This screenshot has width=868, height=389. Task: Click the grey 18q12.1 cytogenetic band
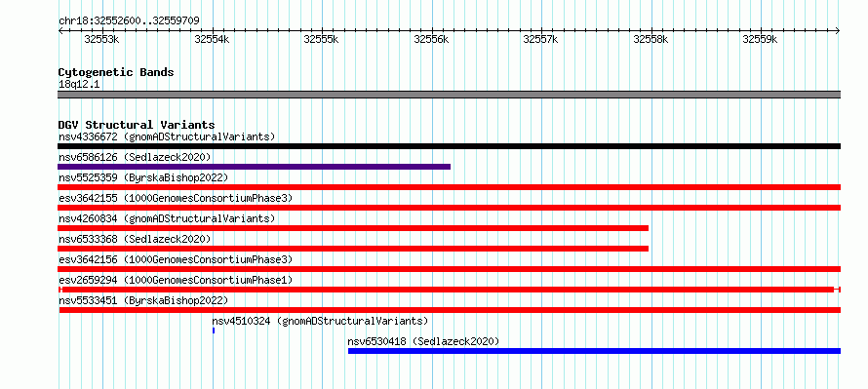pyautogui.click(x=449, y=95)
